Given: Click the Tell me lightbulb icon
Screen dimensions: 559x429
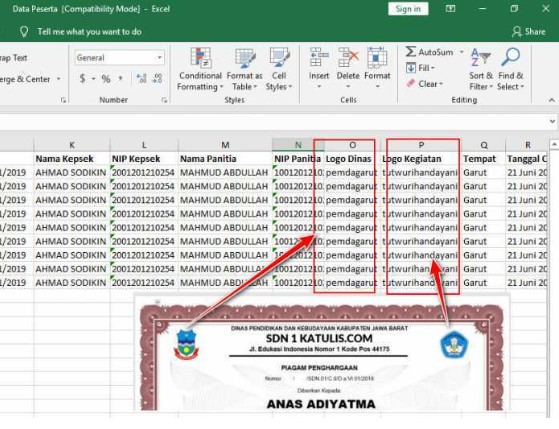Looking at the screenshot, I should 24,32.
